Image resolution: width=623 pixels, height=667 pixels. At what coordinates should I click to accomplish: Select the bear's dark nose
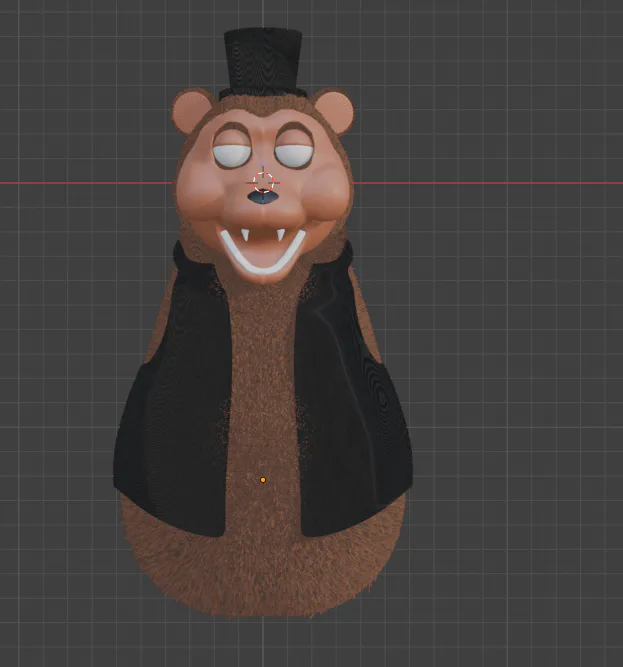click(263, 197)
